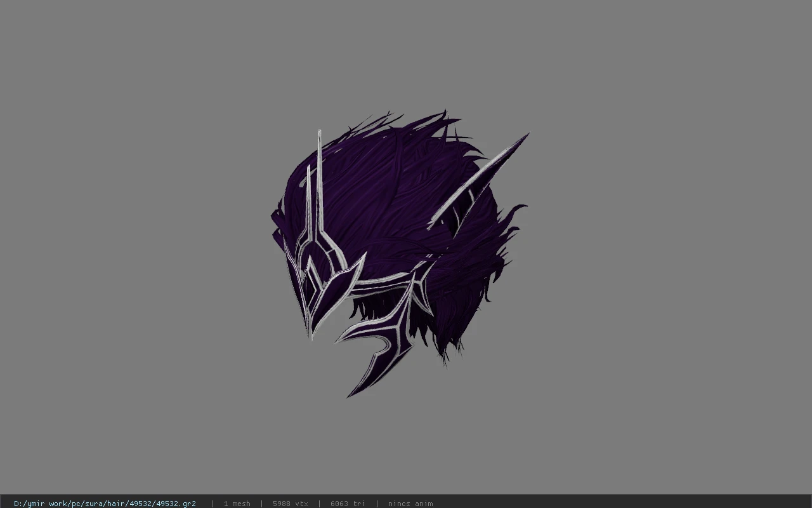Click the '1 mesh' status entry
The height and width of the screenshot is (508, 812).
click(x=237, y=504)
